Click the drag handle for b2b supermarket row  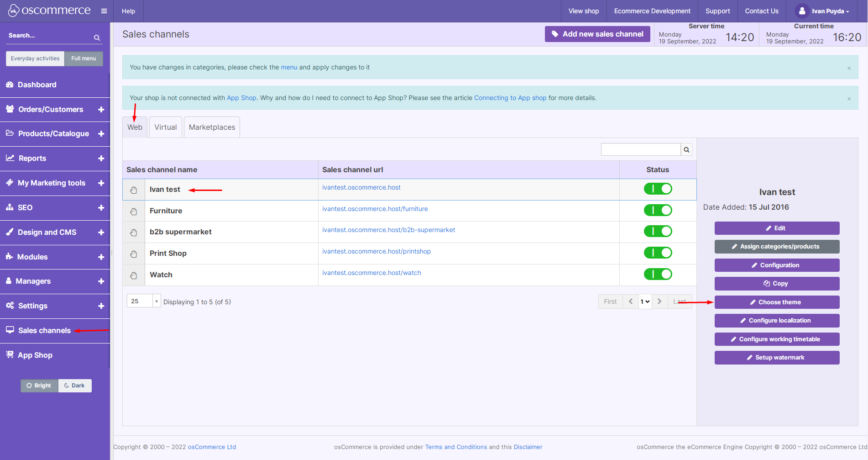[x=134, y=233]
